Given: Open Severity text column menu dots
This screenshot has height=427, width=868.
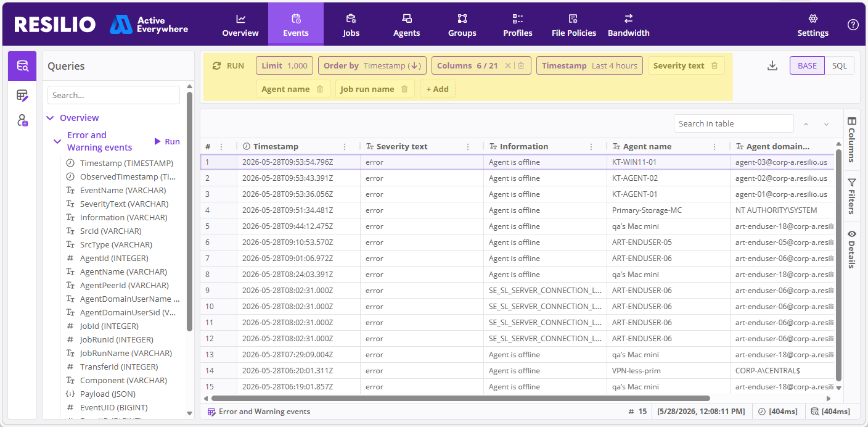Looking at the screenshot, I should click(468, 147).
